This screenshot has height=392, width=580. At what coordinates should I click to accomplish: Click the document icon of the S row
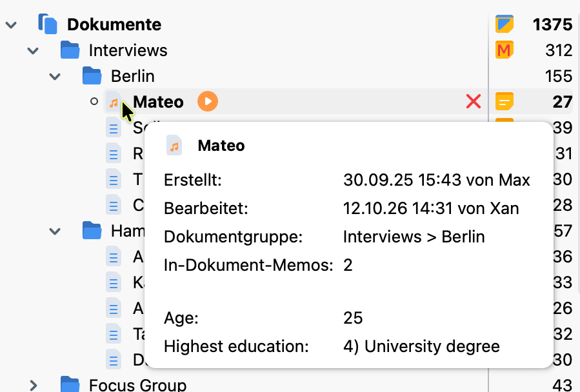coord(113,127)
